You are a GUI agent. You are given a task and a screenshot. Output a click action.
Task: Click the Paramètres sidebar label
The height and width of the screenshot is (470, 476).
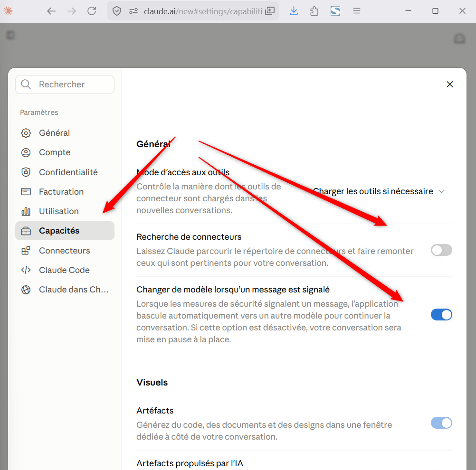(x=39, y=112)
